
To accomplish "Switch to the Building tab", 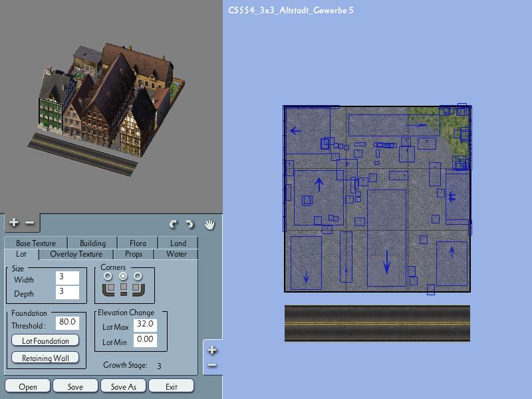I will (92, 243).
